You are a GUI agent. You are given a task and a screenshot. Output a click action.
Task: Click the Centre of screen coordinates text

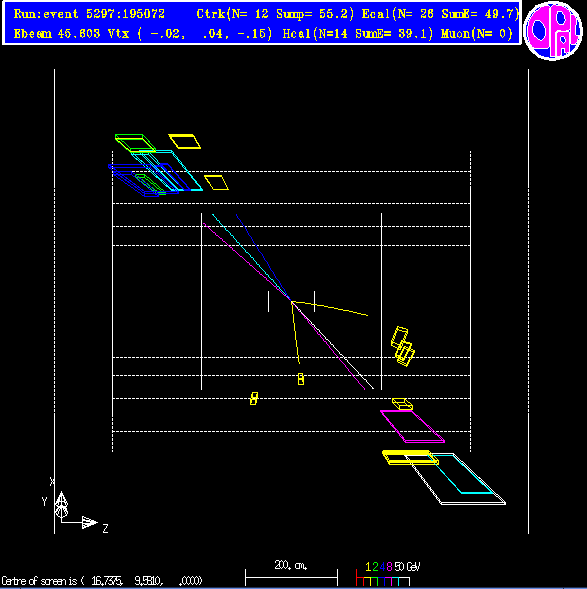[101, 581]
